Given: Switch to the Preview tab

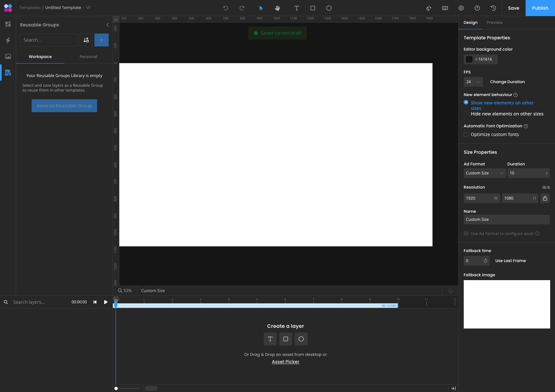Looking at the screenshot, I should pyautogui.click(x=495, y=23).
